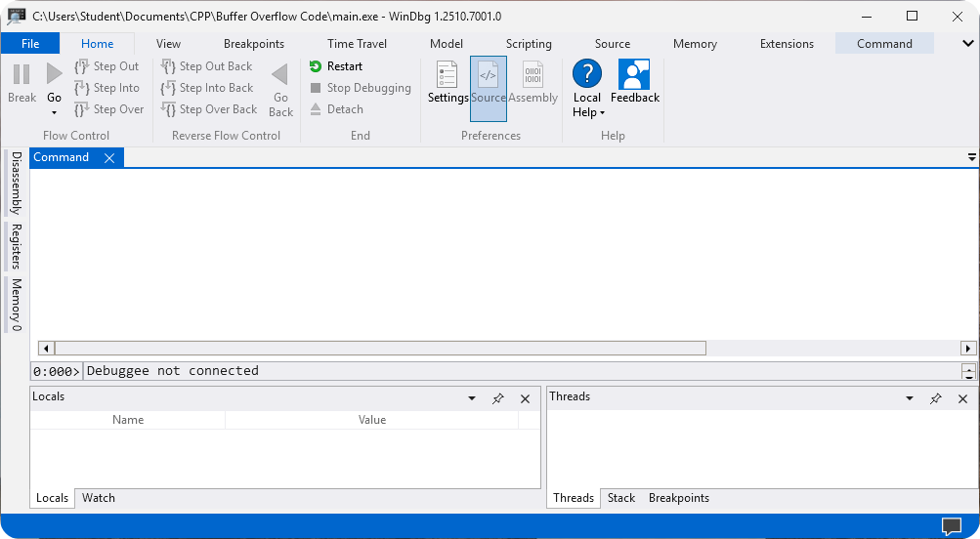Image resolution: width=980 pixels, height=539 pixels.
Task: Switch to the Watch tab
Action: point(98,498)
